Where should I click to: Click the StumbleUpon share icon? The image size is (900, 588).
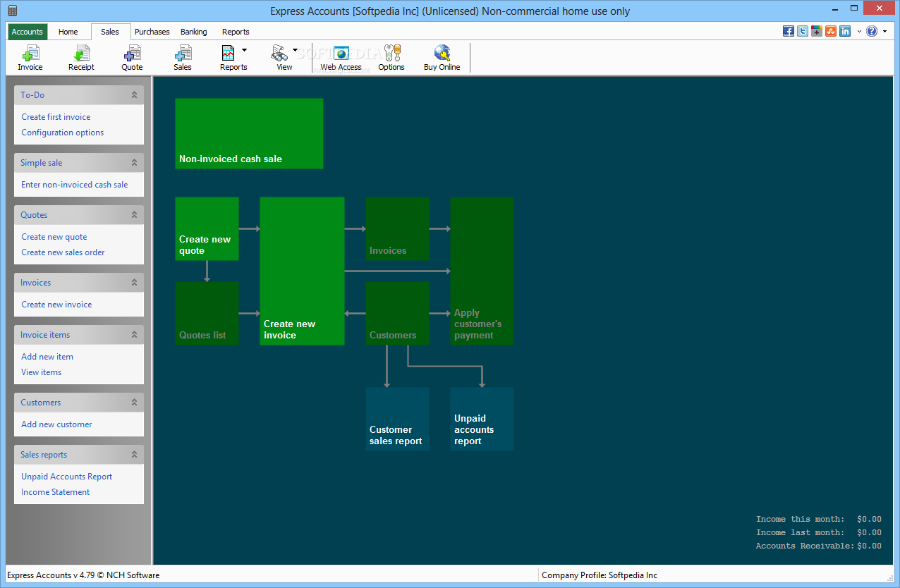click(831, 31)
